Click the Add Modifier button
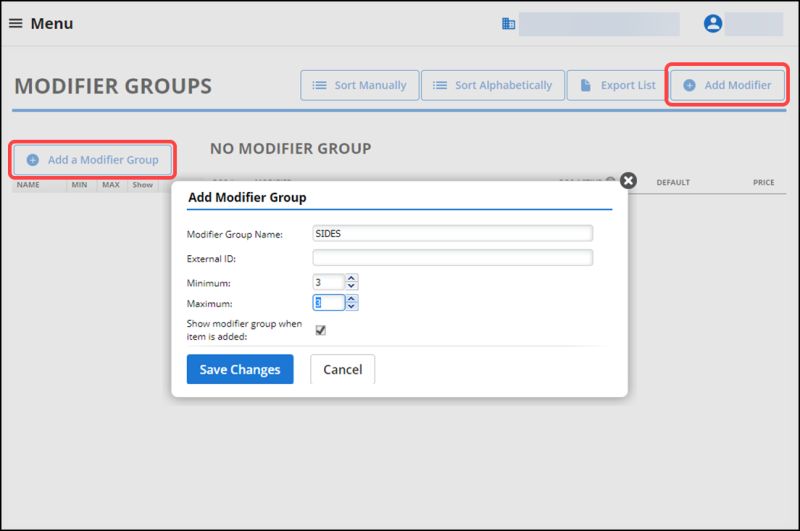The height and width of the screenshot is (531, 800). point(728,85)
